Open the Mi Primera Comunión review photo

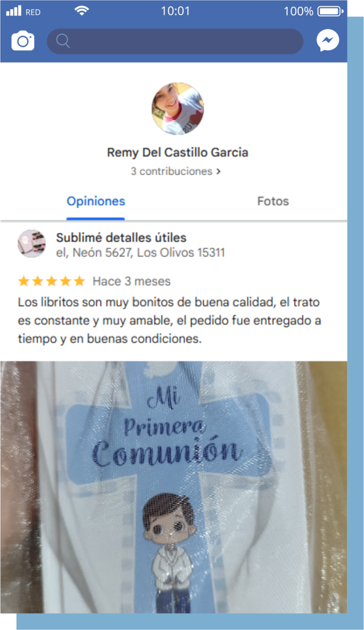(x=173, y=487)
